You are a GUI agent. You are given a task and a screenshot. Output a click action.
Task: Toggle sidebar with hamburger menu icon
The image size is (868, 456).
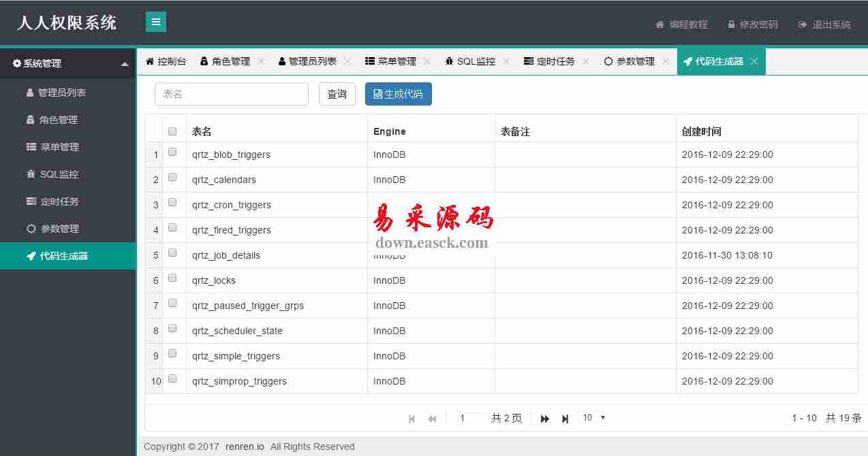156,22
